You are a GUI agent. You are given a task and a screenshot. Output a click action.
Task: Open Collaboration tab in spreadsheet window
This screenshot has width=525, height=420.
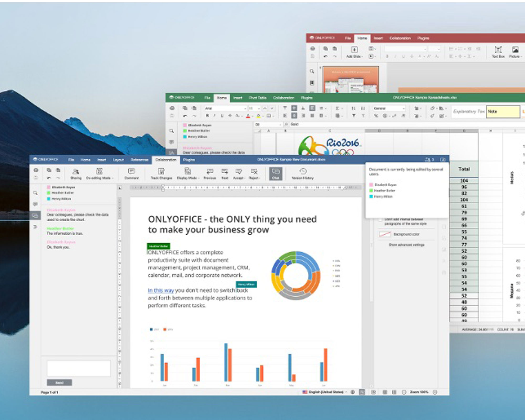(283, 98)
